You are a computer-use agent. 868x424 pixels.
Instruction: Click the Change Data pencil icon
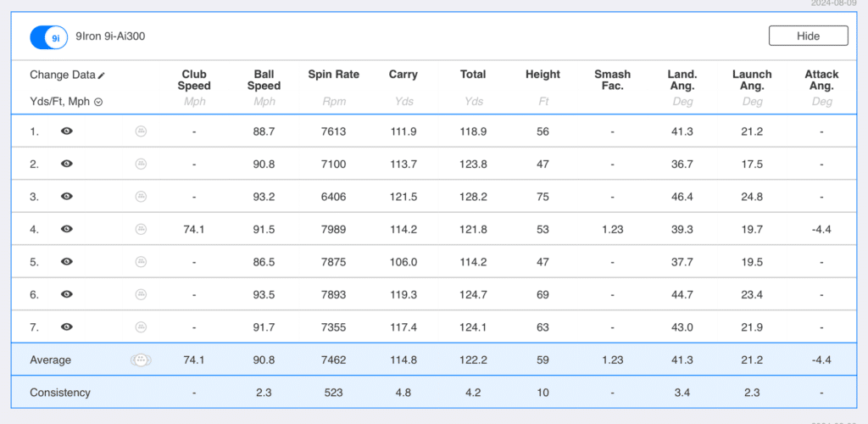pyautogui.click(x=102, y=75)
